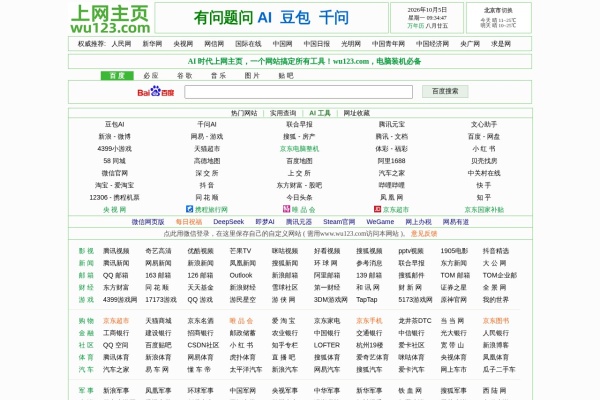Open the 中国日报 link

(316, 44)
